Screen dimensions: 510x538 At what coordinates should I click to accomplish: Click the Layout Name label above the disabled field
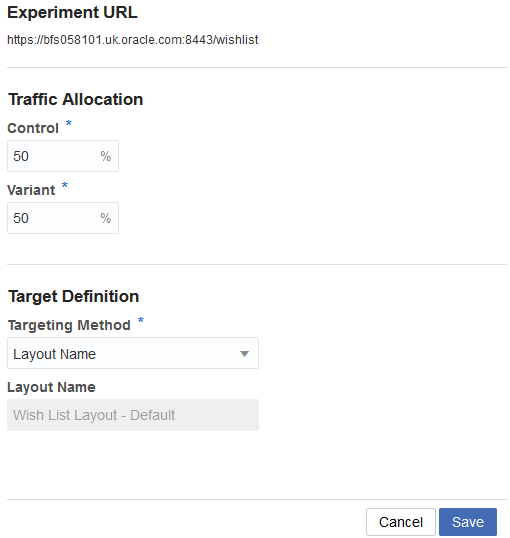coord(51,387)
